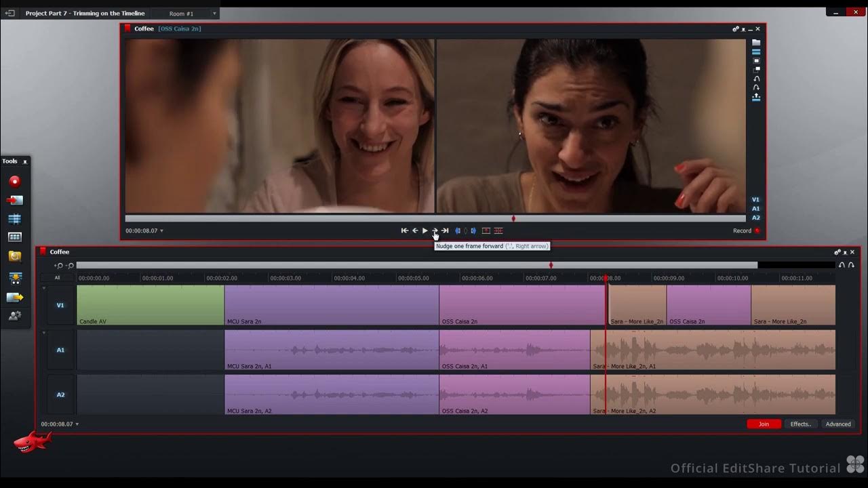The width and height of the screenshot is (868, 488).
Task: Open viewer settings cogs icon
Action: [x=736, y=29]
